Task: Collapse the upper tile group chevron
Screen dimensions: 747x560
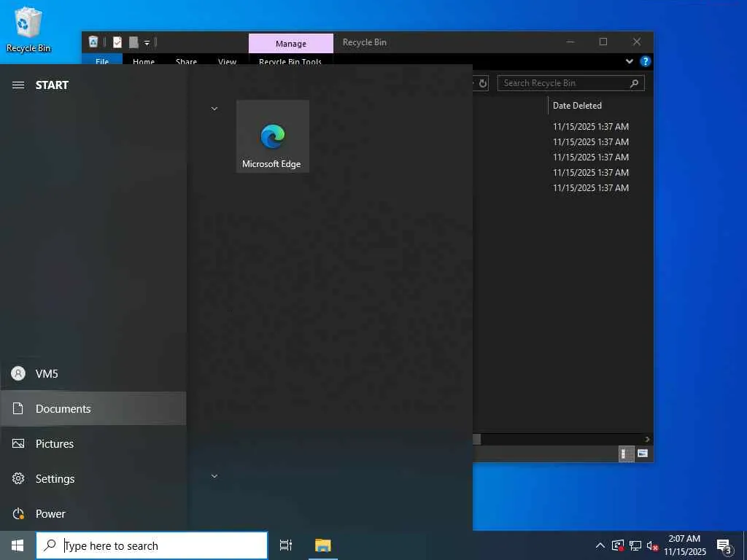Action: click(x=214, y=109)
